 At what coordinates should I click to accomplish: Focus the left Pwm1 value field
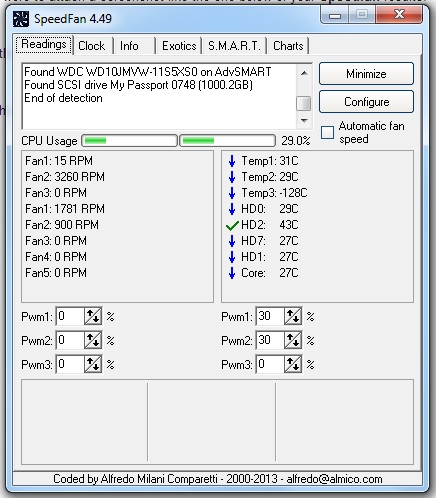coord(70,316)
